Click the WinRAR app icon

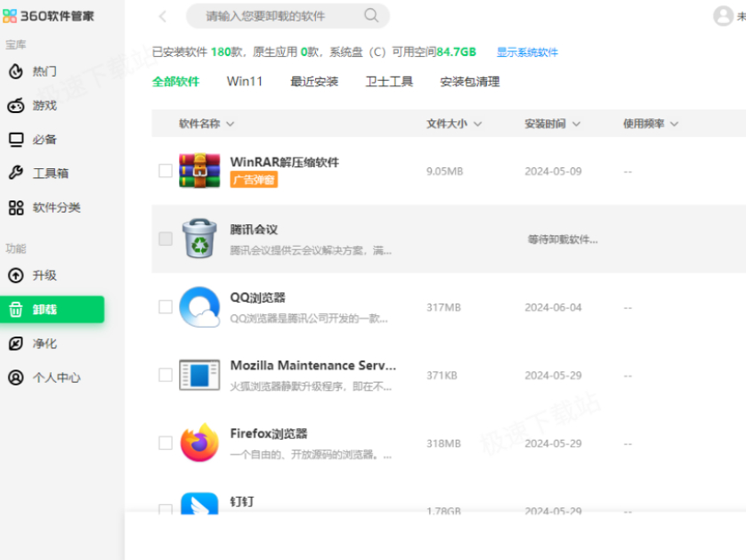pyautogui.click(x=199, y=170)
